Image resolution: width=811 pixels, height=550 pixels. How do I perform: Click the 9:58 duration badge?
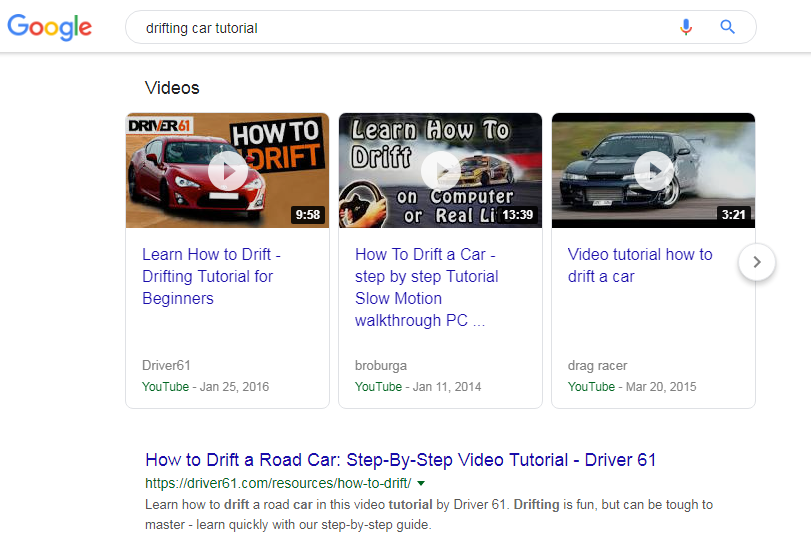point(308,215)
